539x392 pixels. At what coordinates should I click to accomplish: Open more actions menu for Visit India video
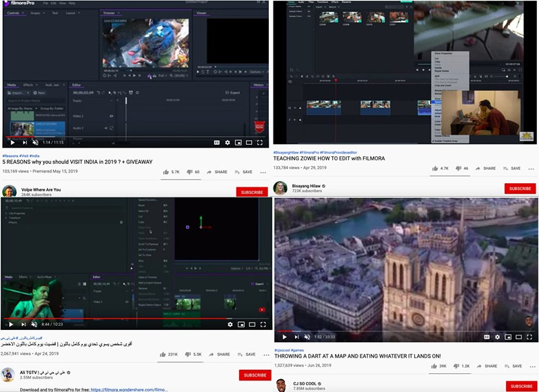[261, 172]
